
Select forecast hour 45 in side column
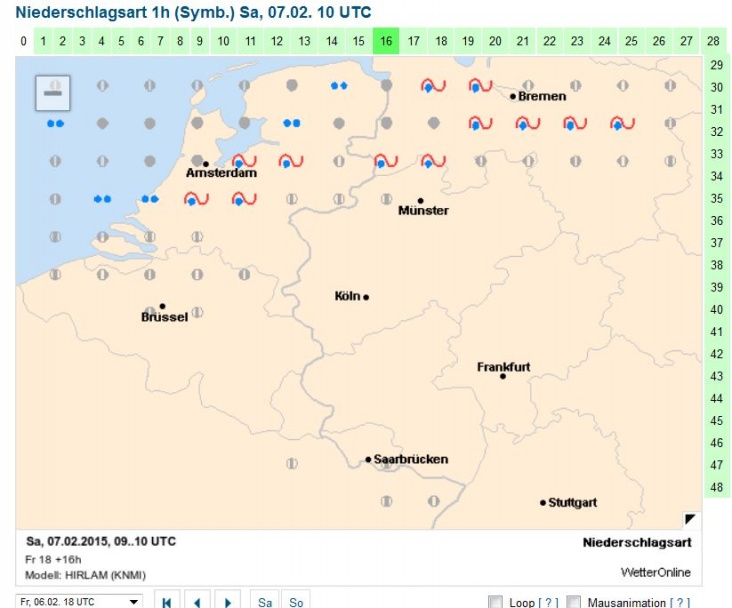pos(717,421)
